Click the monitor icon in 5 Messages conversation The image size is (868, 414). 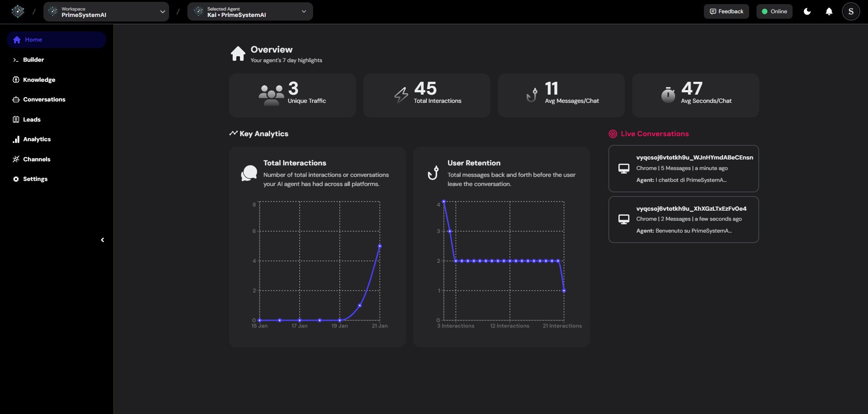point(623,169)
